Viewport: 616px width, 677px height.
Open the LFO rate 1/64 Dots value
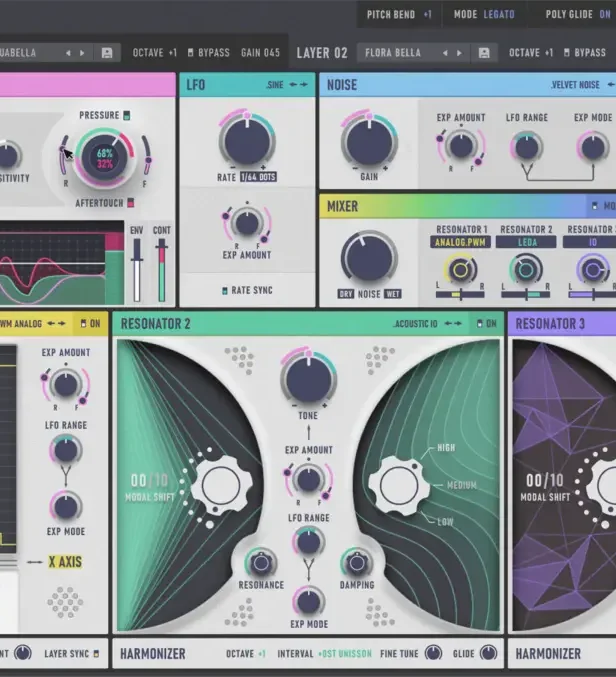point(258,177)
